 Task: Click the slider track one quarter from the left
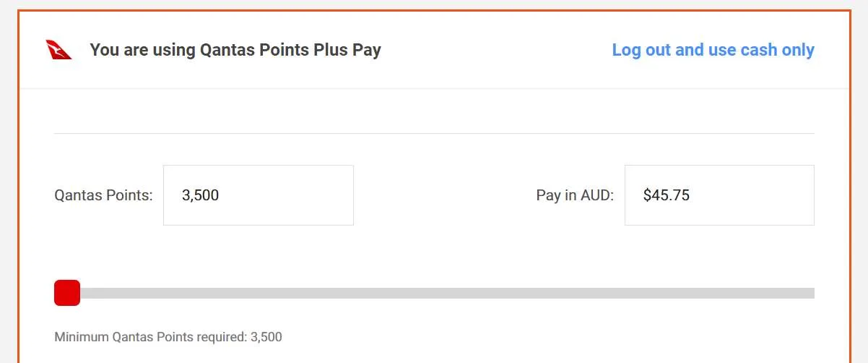coord(245,293)
